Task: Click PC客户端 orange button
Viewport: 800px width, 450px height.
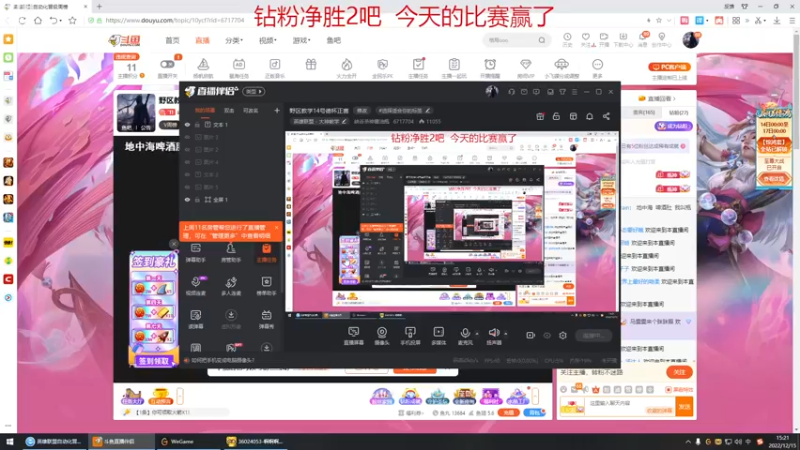Action: pyautogui.click(x=669, y=67)
